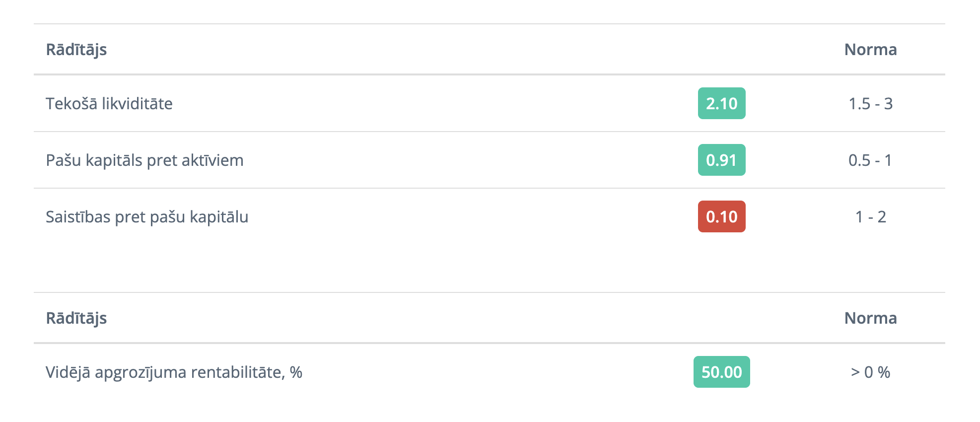Click Norma header above the 1.5 - 3 value
Viewport: 980px width, 422px height.
click(x=870, y=50)
